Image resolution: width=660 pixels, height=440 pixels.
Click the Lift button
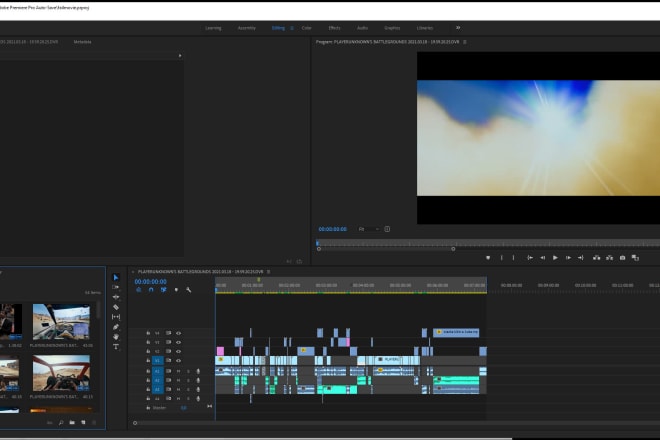[596, 258]
